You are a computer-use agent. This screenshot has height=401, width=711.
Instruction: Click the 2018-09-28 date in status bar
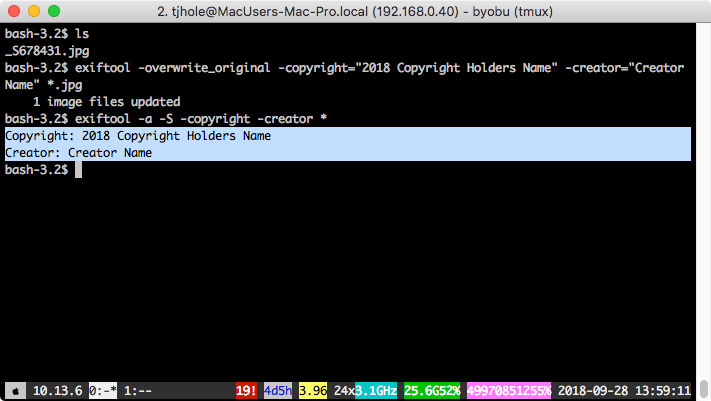(x=593, y=391)
